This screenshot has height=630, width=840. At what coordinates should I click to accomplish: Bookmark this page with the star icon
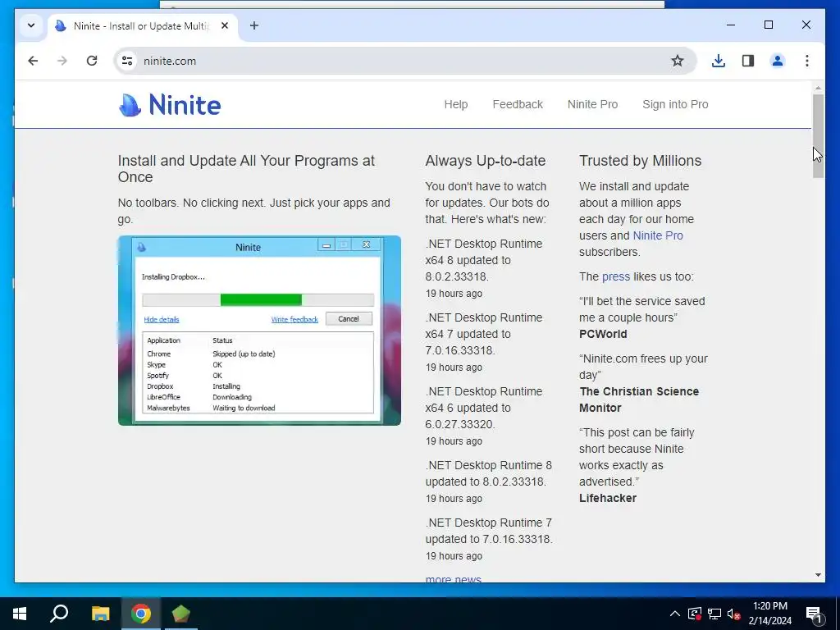(677, 61)
